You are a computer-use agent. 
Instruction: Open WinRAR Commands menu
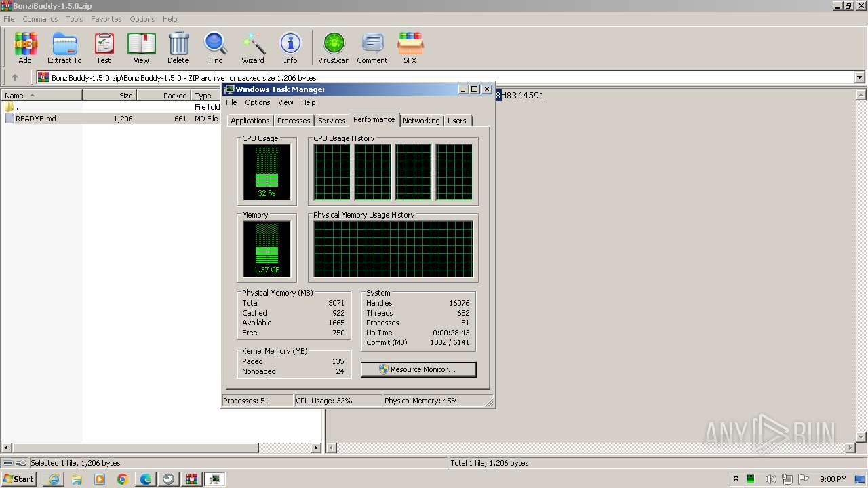click(x=40, y=19)
